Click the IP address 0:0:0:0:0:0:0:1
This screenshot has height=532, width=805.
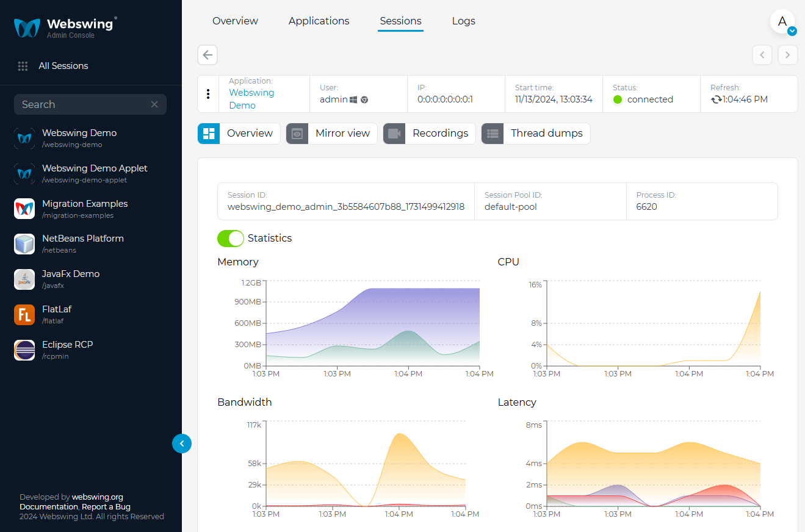pos(446,99)
